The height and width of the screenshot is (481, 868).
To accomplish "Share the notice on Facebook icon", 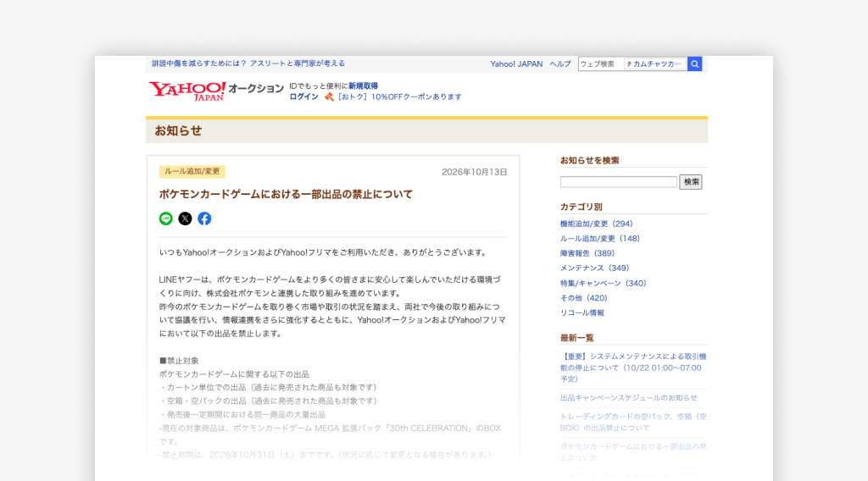I will pyautogui.click(x=204, y=218).
